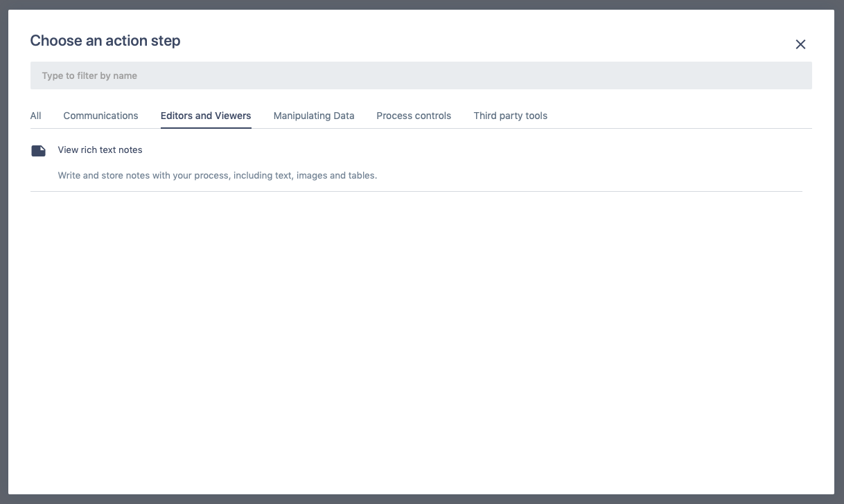The height and width of the screenshot is (504, 844).
Task: Open the Communications tab
Action: (100, 116)
